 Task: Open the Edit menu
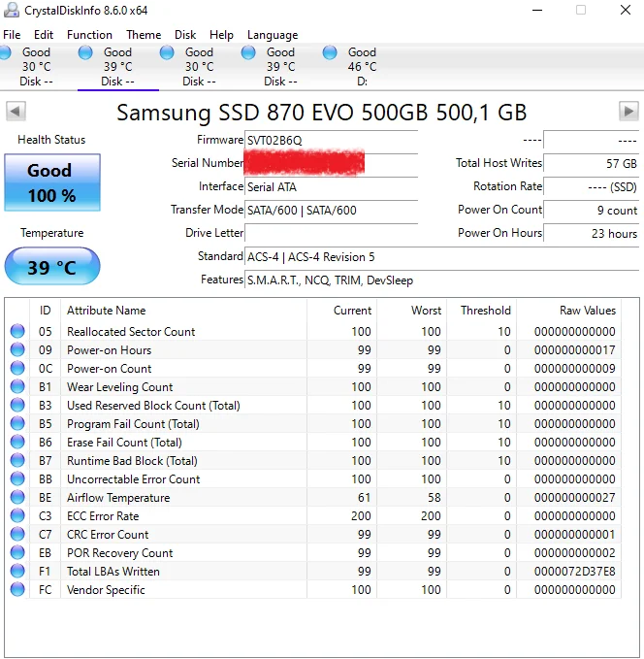(44, 35)
